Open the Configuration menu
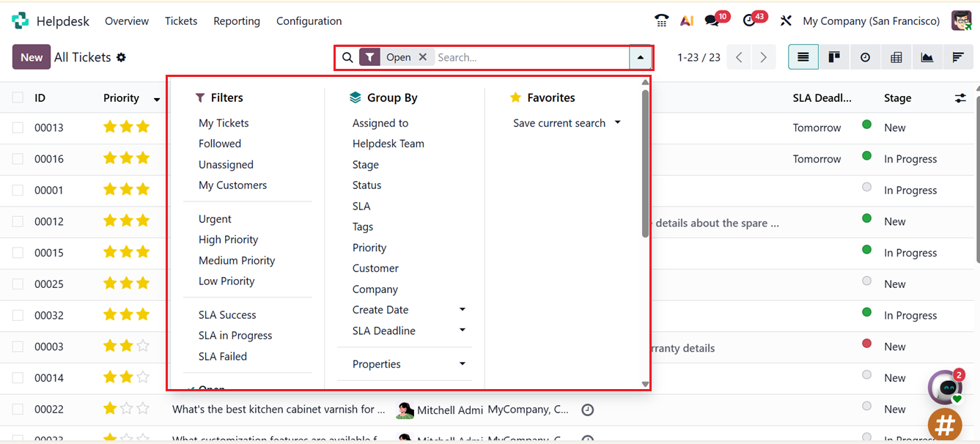Viewport: 980px width, 444px height. pyautogui.click(x=309, y=21)
